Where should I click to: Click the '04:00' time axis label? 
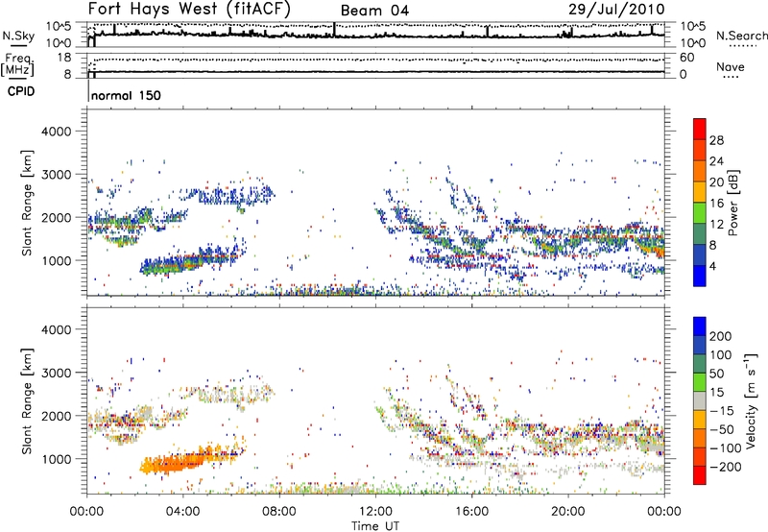tap(183, 512)
